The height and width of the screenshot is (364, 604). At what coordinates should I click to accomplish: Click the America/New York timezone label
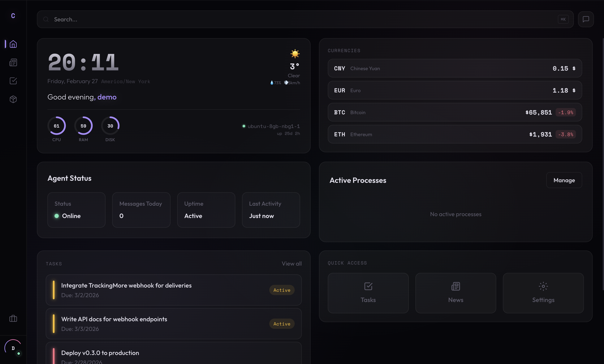pos(125,81)
